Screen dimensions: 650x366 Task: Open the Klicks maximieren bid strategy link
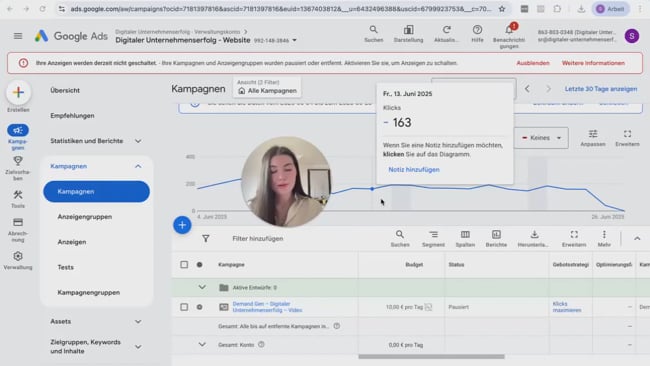[x=567, y=307]
